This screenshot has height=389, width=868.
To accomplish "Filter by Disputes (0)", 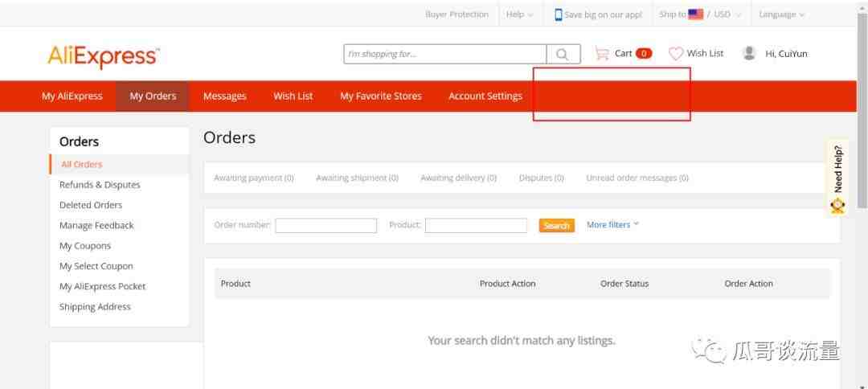I will (542, 178).
